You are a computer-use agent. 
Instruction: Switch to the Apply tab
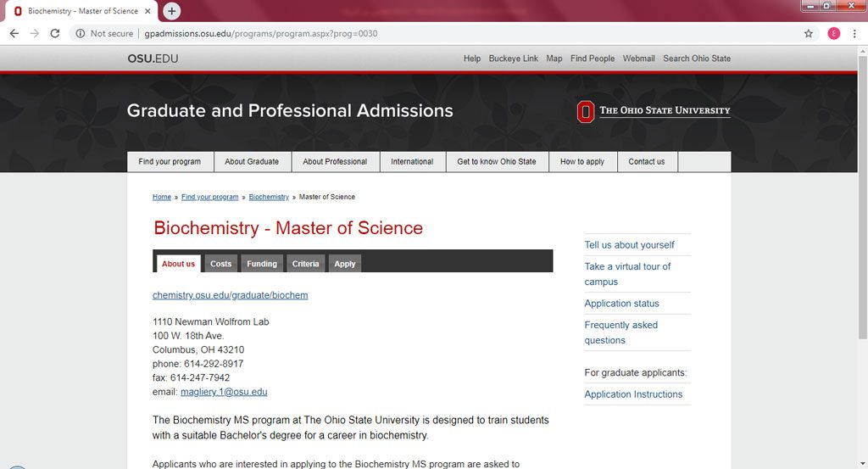tap(345, 264)
